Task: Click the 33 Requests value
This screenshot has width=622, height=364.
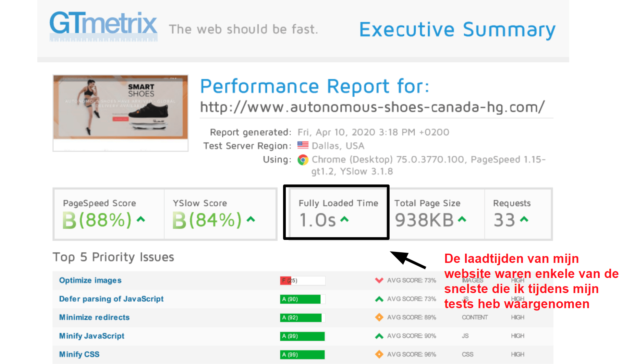Action: click(x=504, y=220)
